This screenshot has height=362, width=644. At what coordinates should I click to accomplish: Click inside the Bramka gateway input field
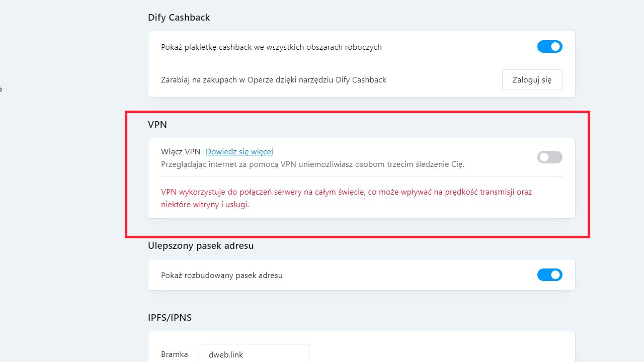(x=255, y=353)
